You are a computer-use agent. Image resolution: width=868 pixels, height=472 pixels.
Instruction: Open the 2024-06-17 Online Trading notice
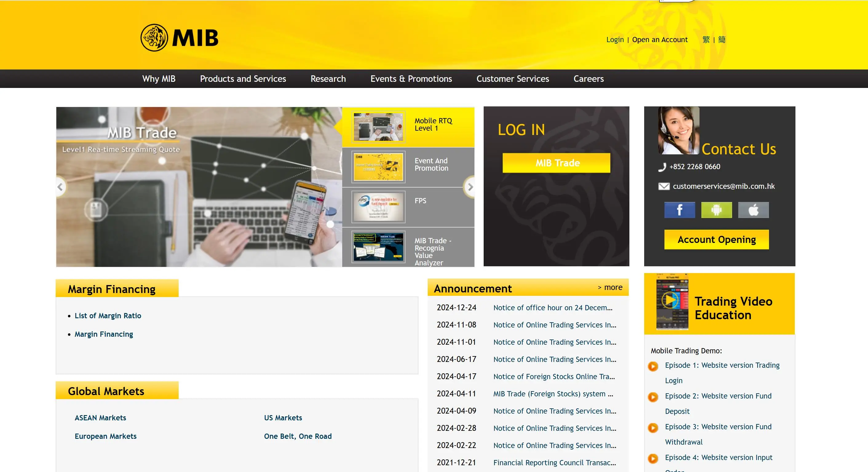coord(555,359)
